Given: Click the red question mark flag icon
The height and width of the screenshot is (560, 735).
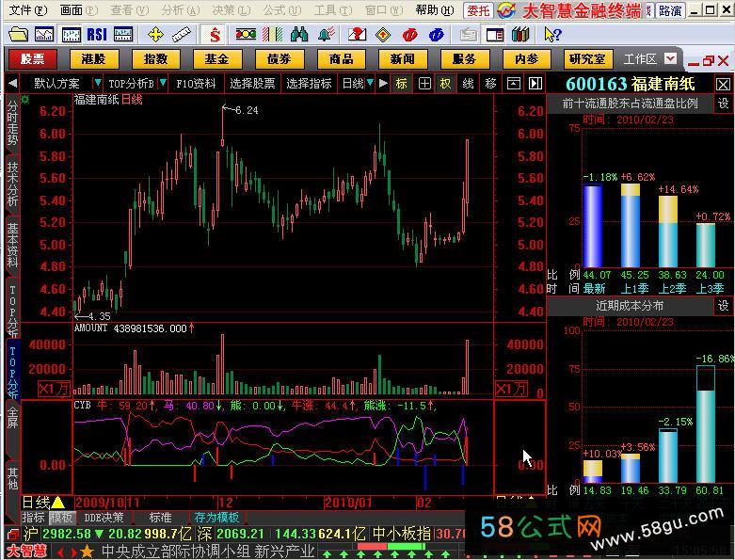Looking at the screenshot, I should pos(357,34).
